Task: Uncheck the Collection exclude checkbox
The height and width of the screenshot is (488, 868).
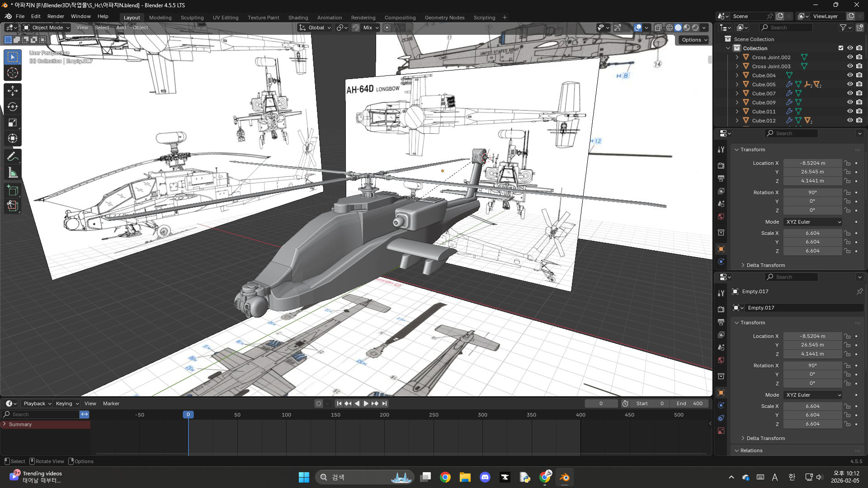Action: (x=841, y=48)
